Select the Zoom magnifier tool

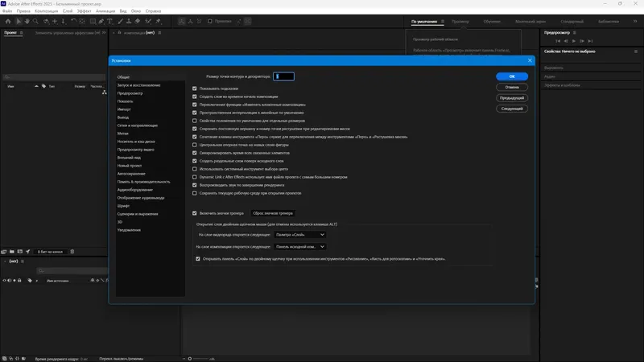[x=35, y=22]
